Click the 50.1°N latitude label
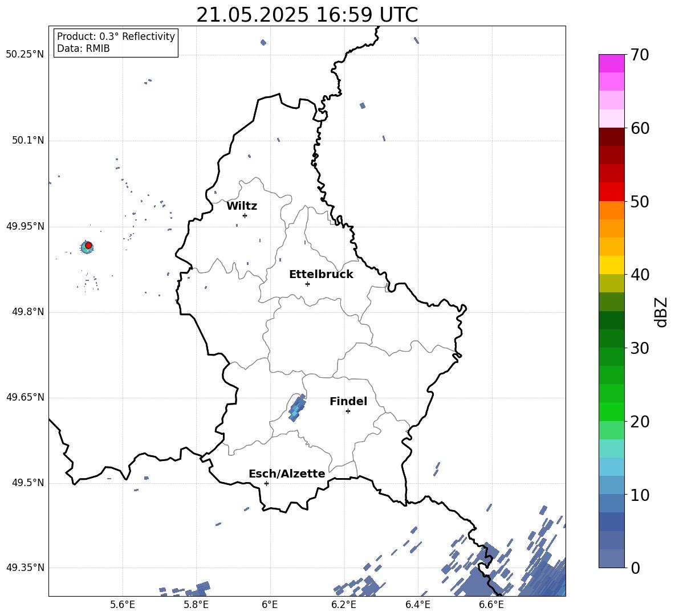Viewport: 675px width, 616px height. click(x=28, y=141)
